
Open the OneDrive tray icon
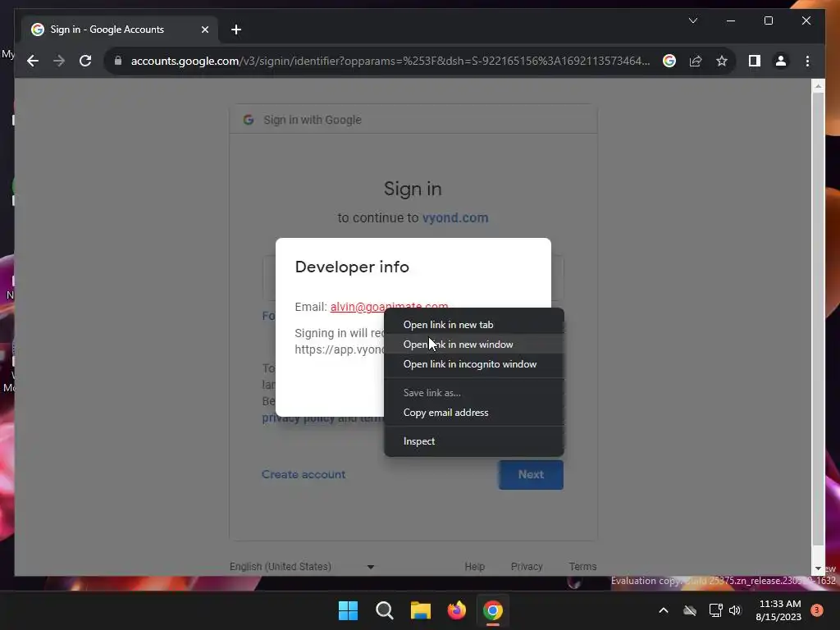coord(690,610)
